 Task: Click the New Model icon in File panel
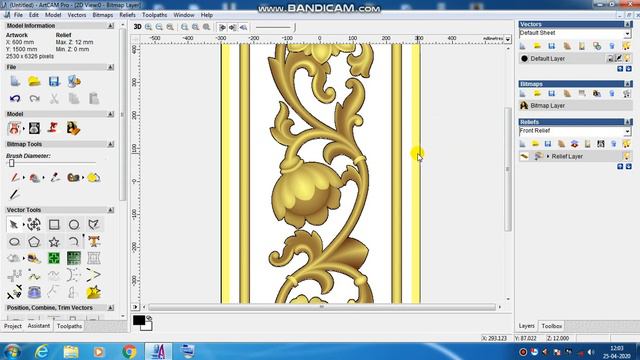[15, 81]
